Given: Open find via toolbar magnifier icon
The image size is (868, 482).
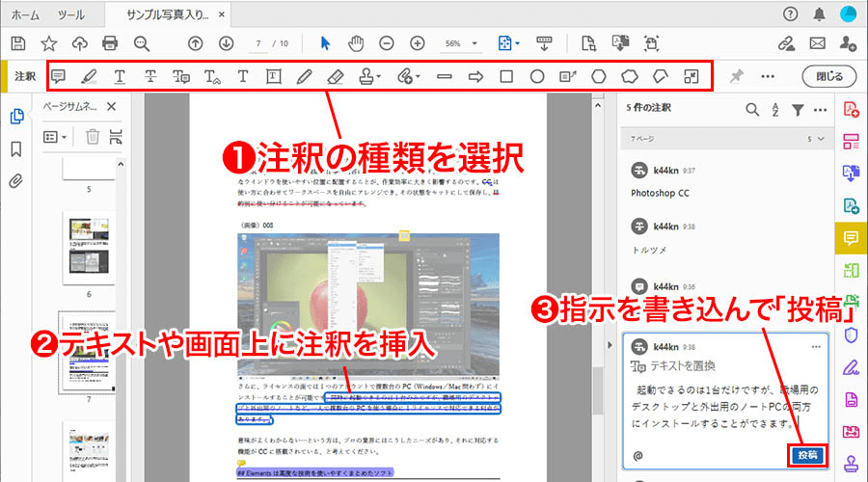Looking at the screenshot, I should point(141,43).
